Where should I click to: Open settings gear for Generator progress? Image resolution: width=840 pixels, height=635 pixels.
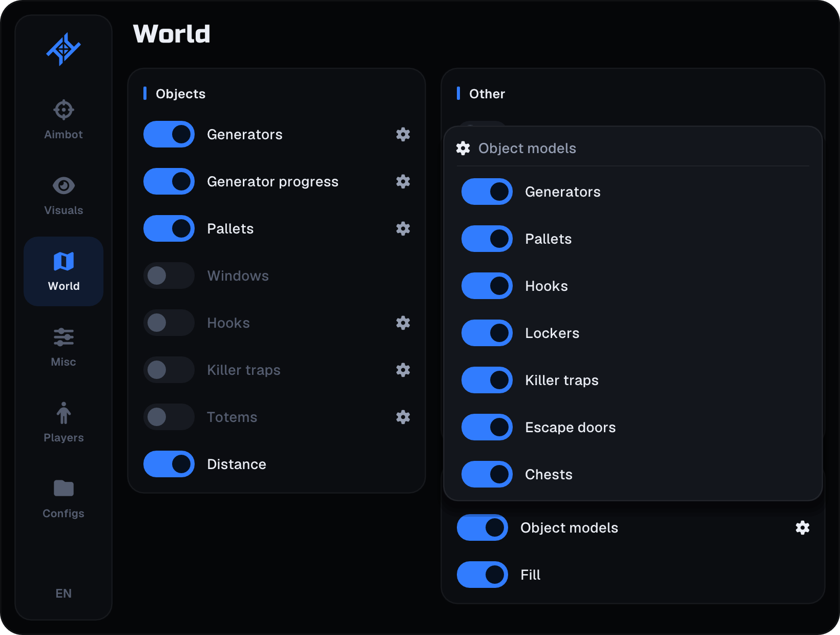pyautogui.click(x=403, y=181)
